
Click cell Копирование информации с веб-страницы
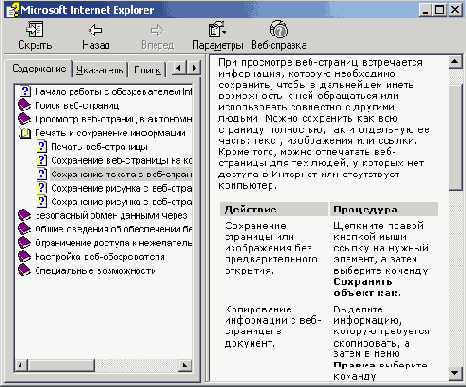tap(273, 326)
